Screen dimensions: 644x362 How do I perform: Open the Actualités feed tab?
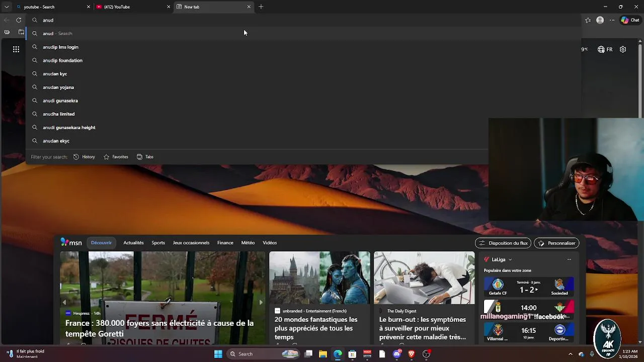pyautogui.click(x=133, y=243)
